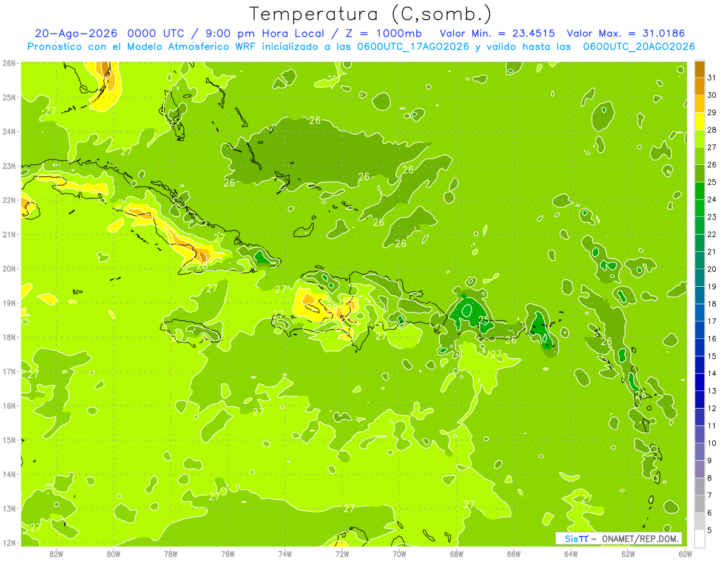The height and width of the screenshot is (562, 728).
Task: Pick the yellow-green color bar segment between 27 and 28
Action: click(x=699, y=138)
